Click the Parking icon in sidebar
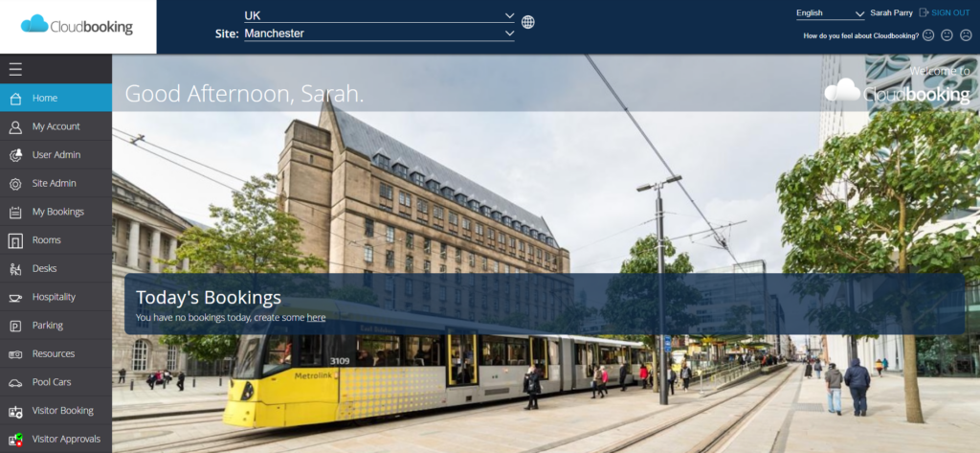 [15, 326]
